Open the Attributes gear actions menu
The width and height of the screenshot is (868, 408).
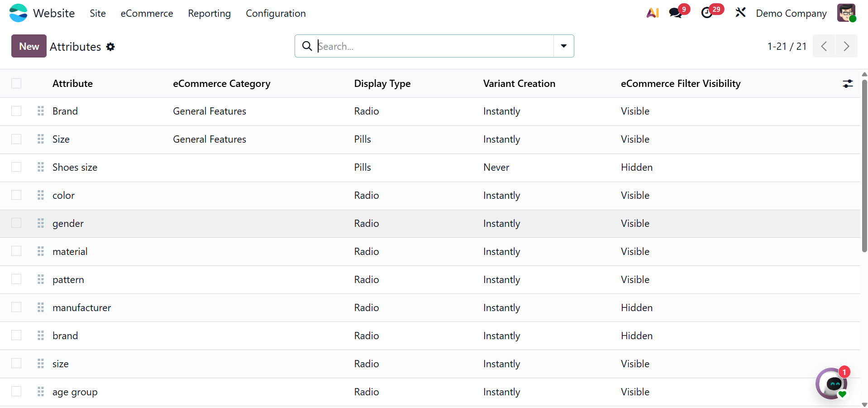pyautogui.click(x=110, y=47)
